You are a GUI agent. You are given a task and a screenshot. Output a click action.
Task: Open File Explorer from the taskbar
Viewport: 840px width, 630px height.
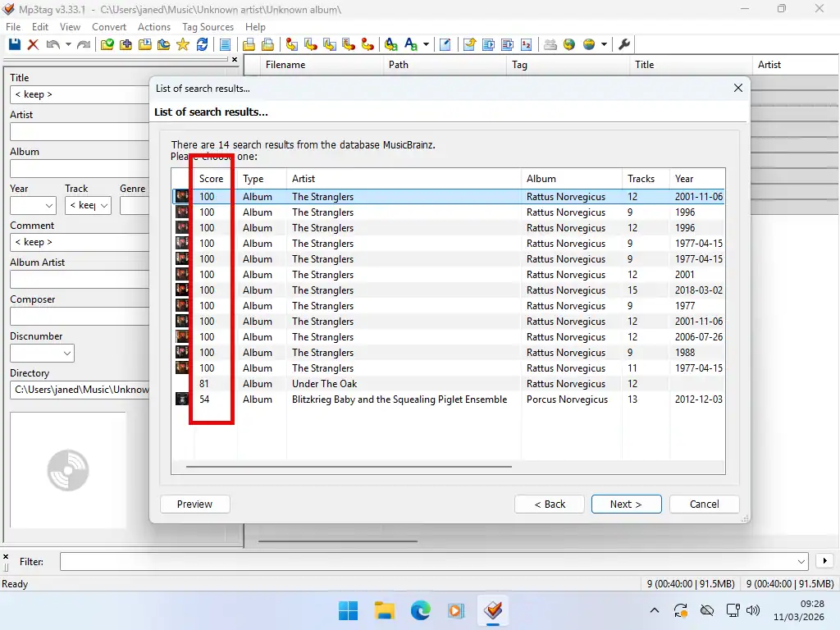pyautogui.click(x=385, y=610)
